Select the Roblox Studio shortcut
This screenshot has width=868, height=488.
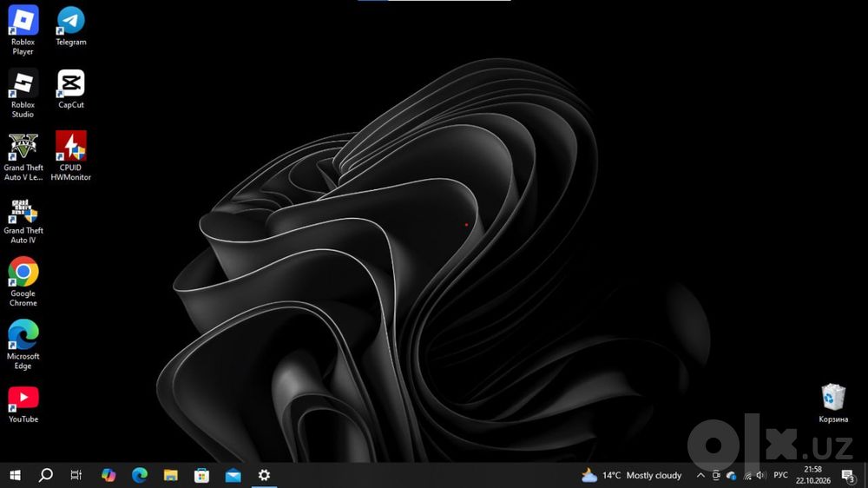[23, 93]
